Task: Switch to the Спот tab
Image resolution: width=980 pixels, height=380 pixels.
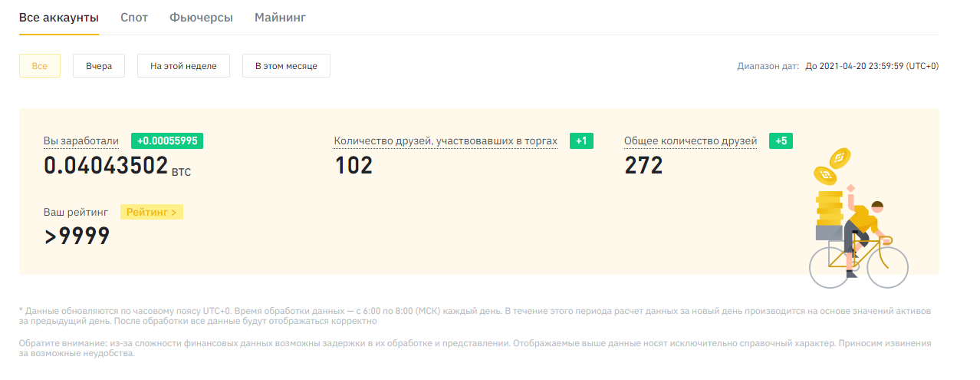Action: 134,17
